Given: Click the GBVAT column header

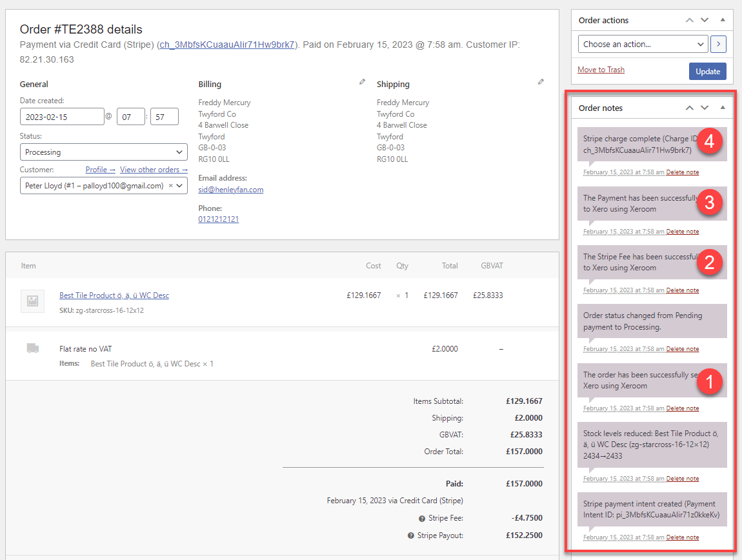Looking at the screenshot, I should point(492,266).
